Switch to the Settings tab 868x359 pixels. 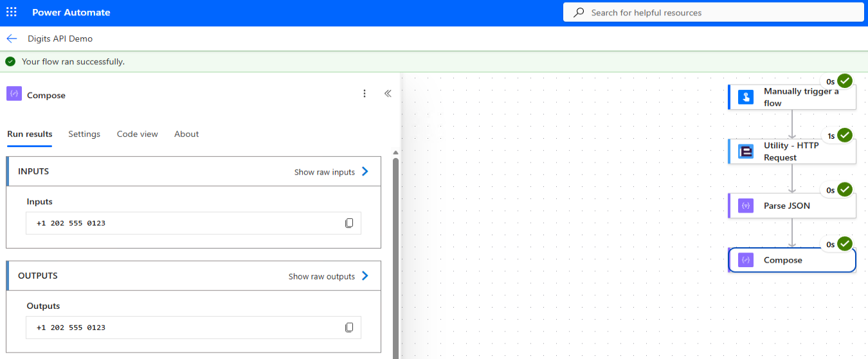[84, 134]
